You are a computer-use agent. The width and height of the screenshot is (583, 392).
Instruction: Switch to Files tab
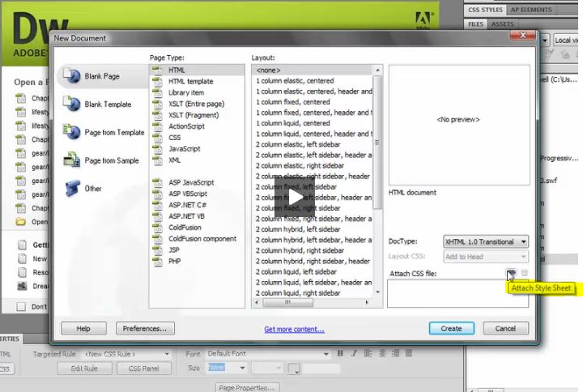pyautogui.click(x=475, y=24)
